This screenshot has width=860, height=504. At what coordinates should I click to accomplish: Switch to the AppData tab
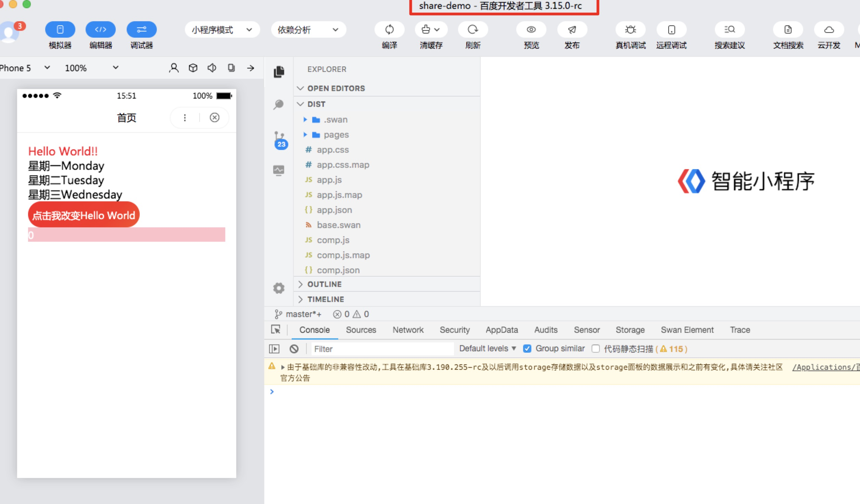click(x=502, y=330)
